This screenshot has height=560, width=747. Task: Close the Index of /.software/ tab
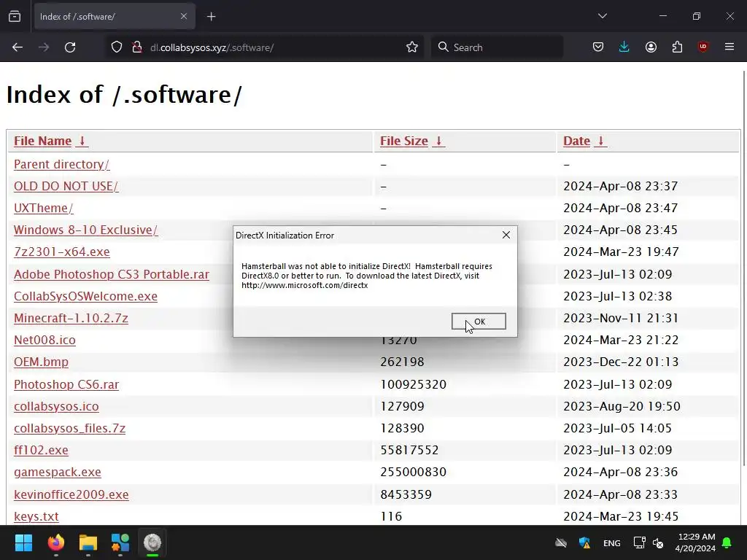[x=183, y=17]
